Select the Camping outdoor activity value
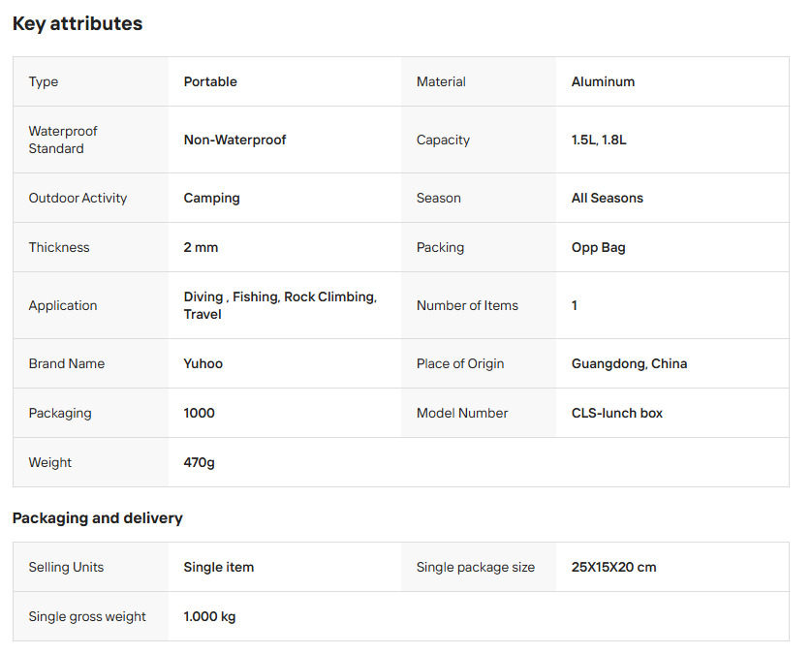Image resolution: width=812 pixels, height=654 pixels. [x=211, y=199]
